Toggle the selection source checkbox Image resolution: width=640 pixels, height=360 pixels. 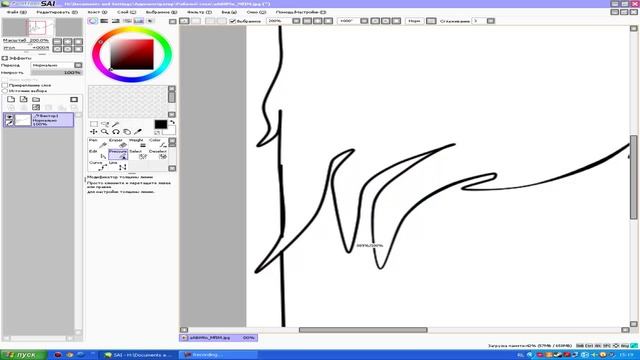[5, 91]
